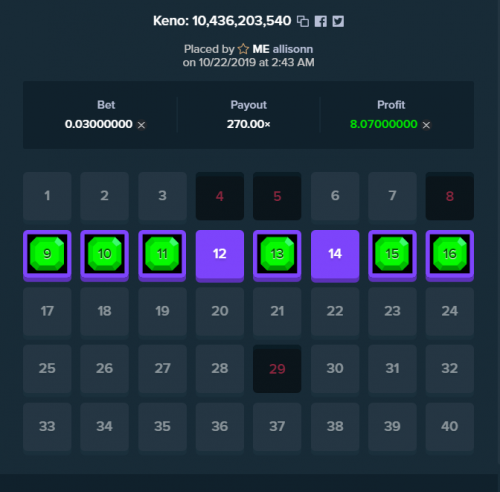
Task: Toggle purple selected tile 12
Action: pyautogui.click(x=220, y=255)
